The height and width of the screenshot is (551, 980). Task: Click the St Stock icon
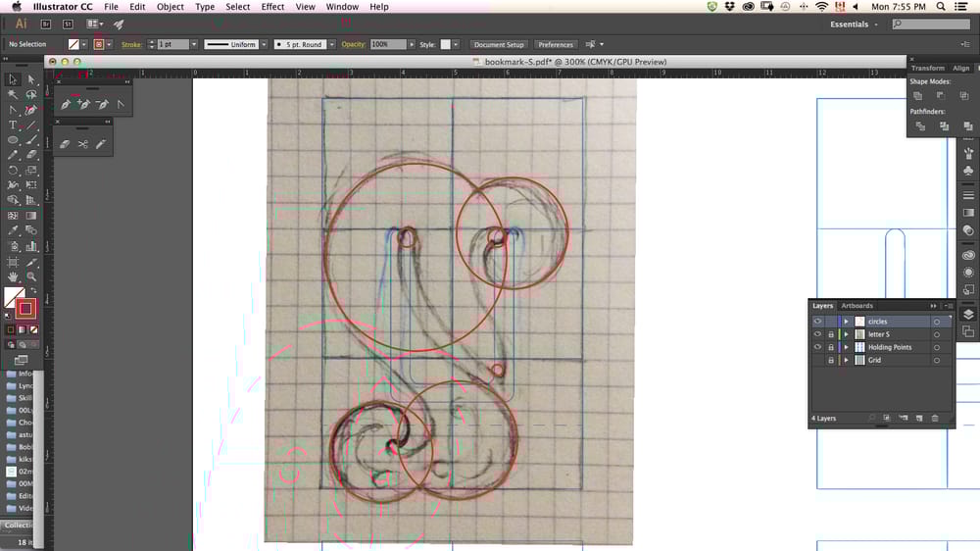pos(68,25)
